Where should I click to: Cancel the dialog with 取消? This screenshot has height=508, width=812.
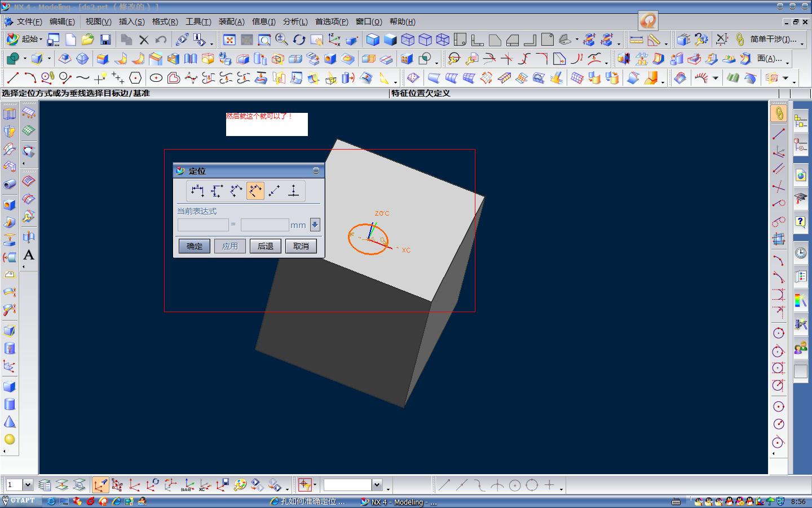pyautogui.click(x=301, y=246)
